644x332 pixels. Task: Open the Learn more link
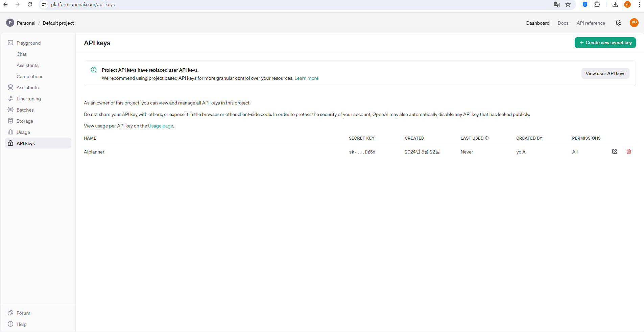coord(306,78)
